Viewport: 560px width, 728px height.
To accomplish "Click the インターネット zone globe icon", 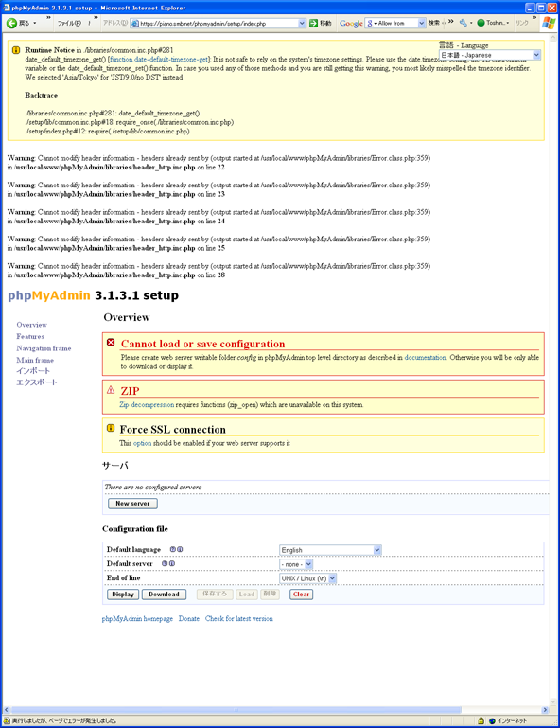I will coord(492,721).
